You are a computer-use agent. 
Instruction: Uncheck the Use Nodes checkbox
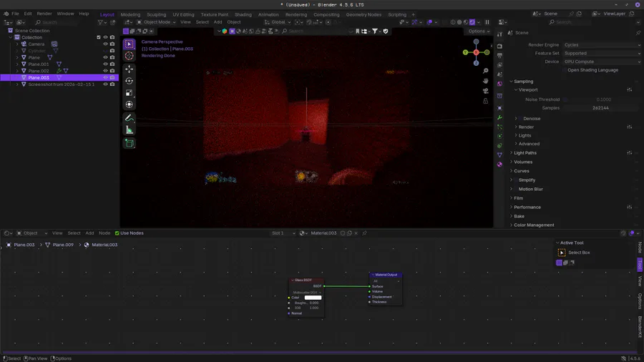[117, 233]
